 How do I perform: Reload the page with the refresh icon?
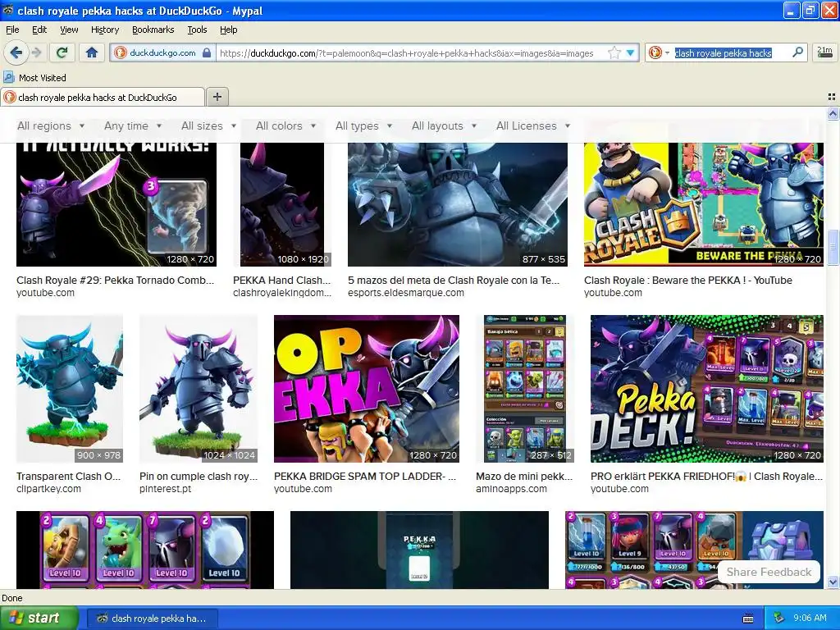[x=62, y=52]
